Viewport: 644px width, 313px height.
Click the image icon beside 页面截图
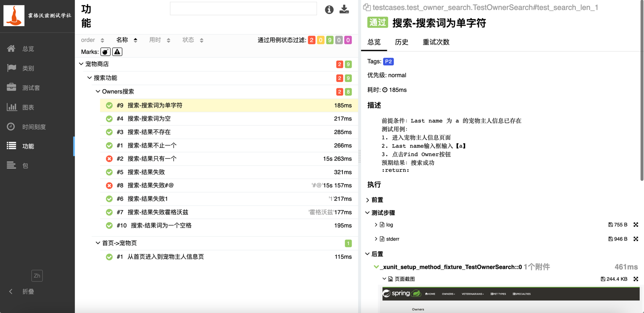[390, 279]
